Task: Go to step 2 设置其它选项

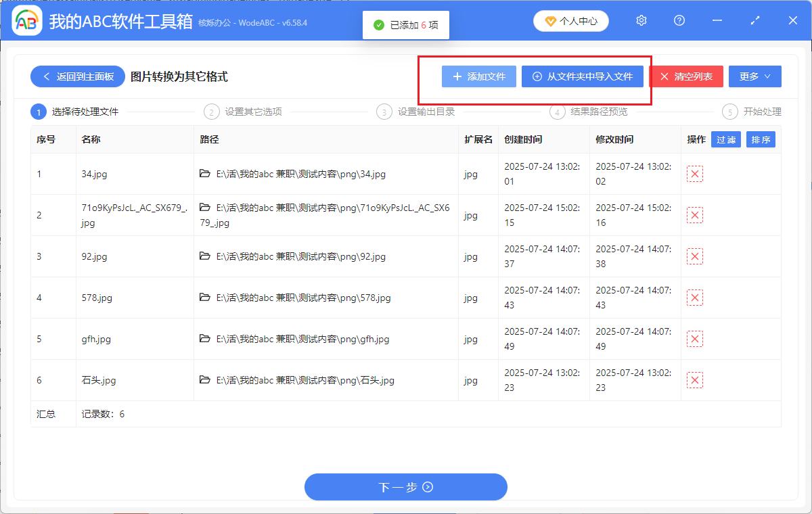Action: [x=244, y=112]
